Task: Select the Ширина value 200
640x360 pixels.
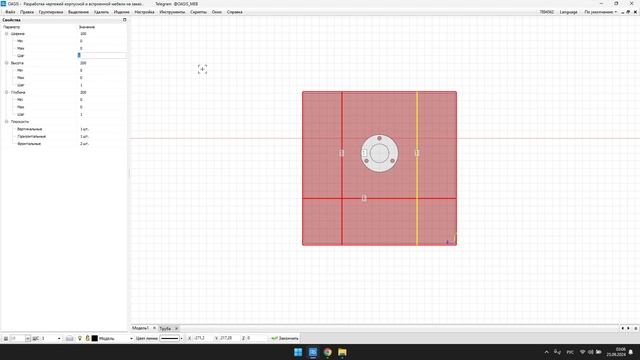Action: click(83, 33)
